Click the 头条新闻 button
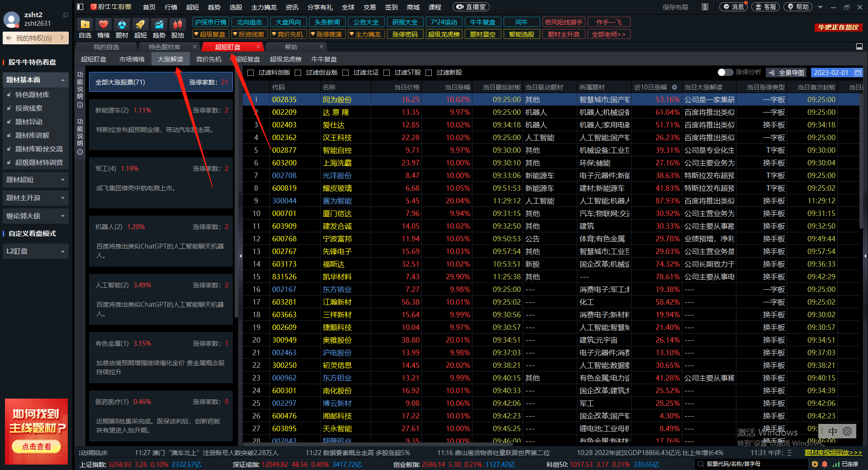This screenshot has height=470, width=868. (x=327, y=22)
